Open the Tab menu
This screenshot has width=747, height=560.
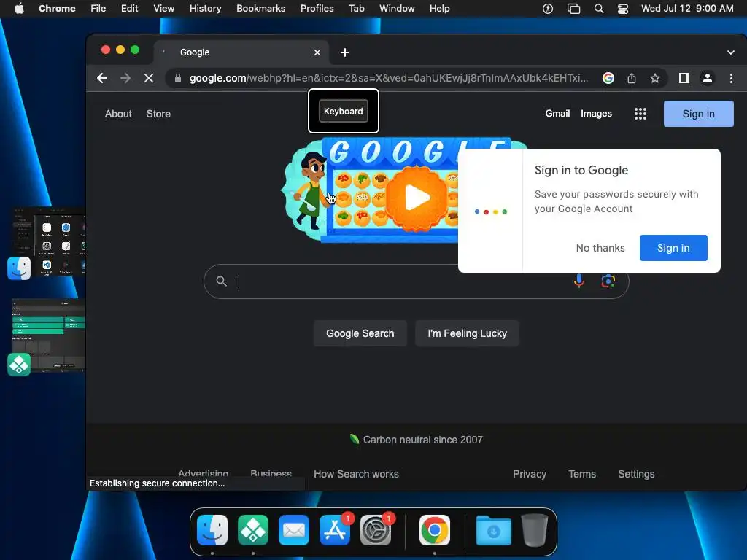(x=356, y=9)
